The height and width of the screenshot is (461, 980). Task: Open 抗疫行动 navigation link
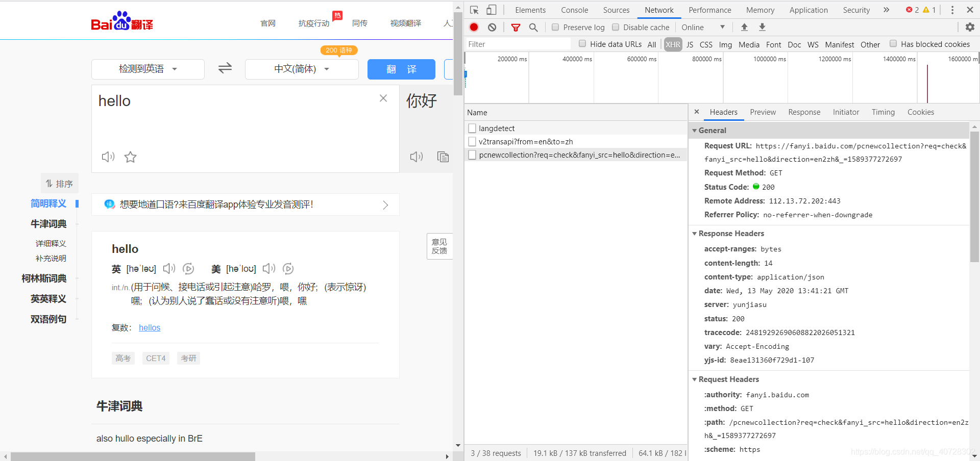tap(314, 23)
